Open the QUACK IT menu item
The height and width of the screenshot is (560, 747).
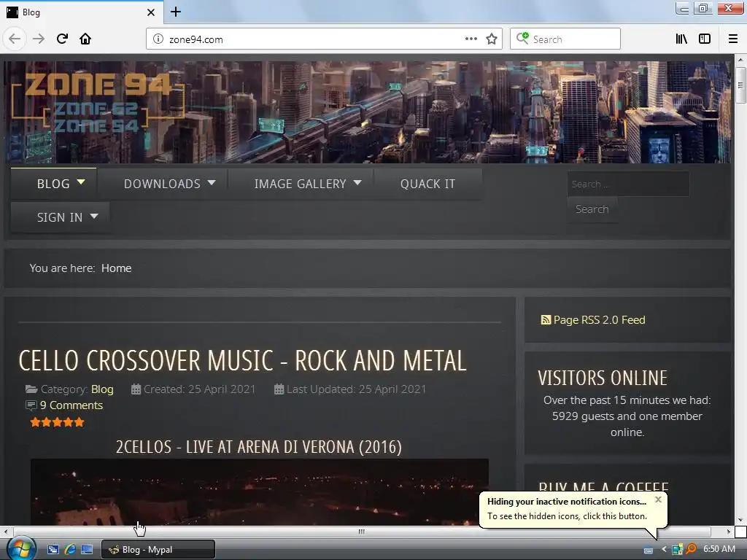click(x=427, y=184)
